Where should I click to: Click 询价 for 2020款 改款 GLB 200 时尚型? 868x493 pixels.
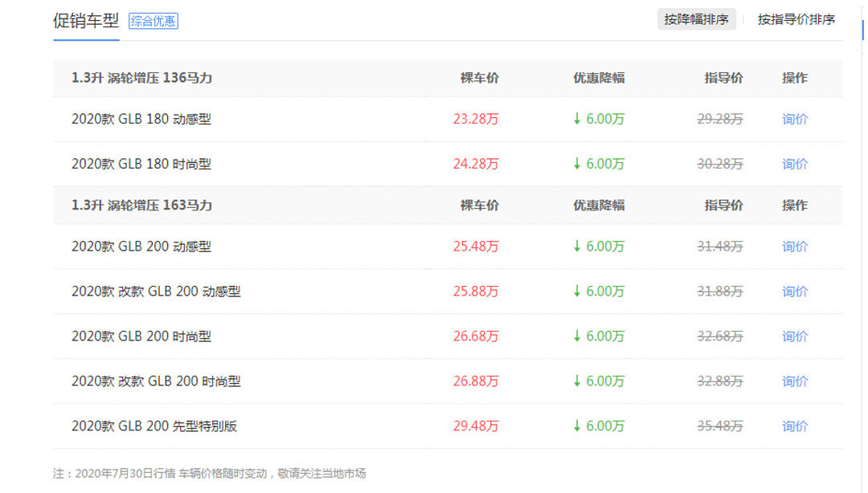click(x=794, y=381)
